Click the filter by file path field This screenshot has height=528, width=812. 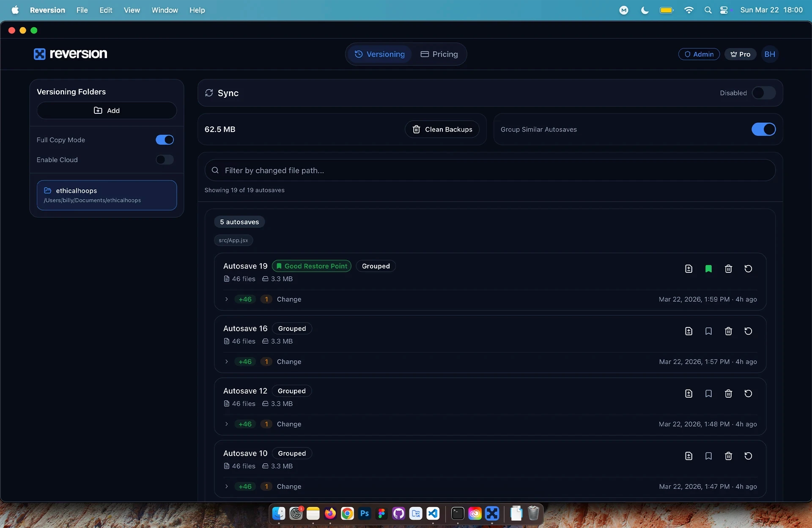point(490,170)
